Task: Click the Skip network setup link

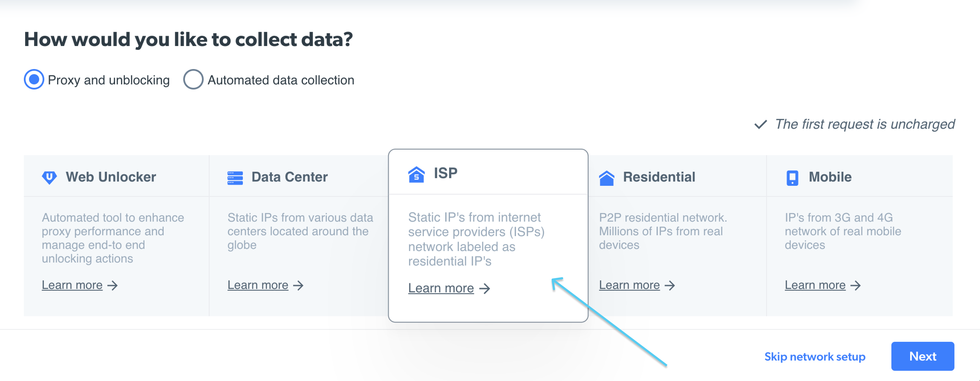Action: tap(815, 357)
